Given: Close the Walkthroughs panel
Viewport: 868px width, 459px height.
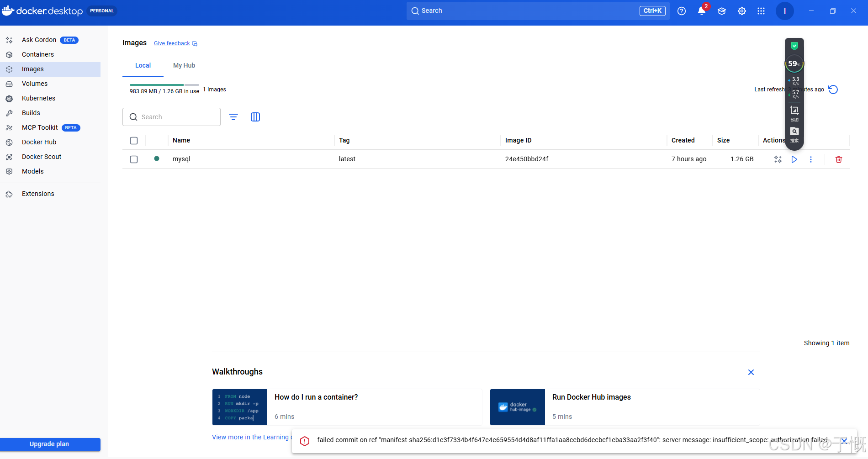Looking at the screenshot, I should [751, 372].
